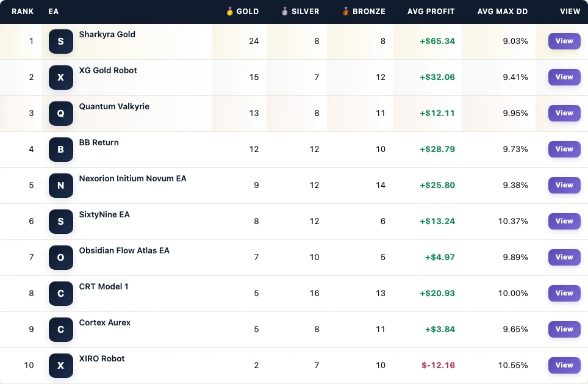
Task: Click the Cortex Aurex 'C' avatar icon
Action: coord(61,330)
